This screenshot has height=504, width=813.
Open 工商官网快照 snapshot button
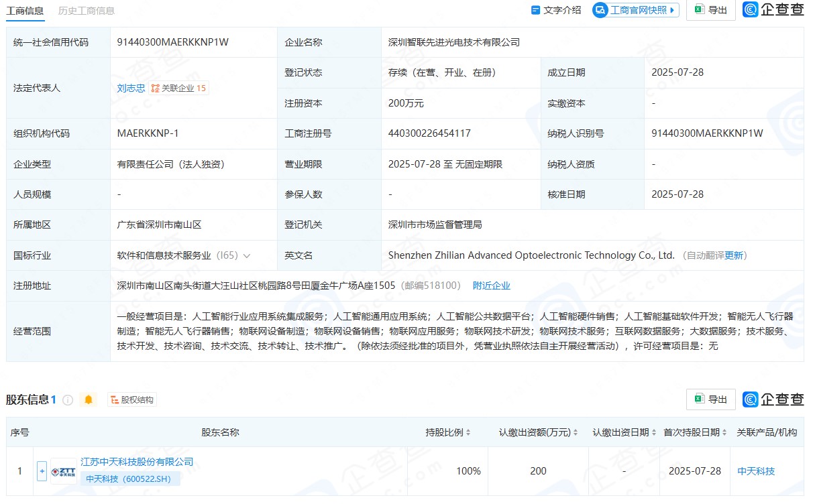(x=635, y=10)
